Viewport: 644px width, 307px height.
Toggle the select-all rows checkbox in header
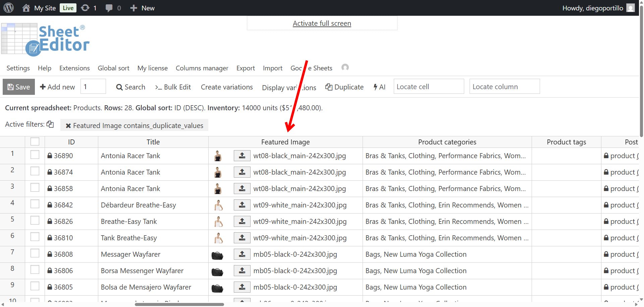click(x=35, y=142)
